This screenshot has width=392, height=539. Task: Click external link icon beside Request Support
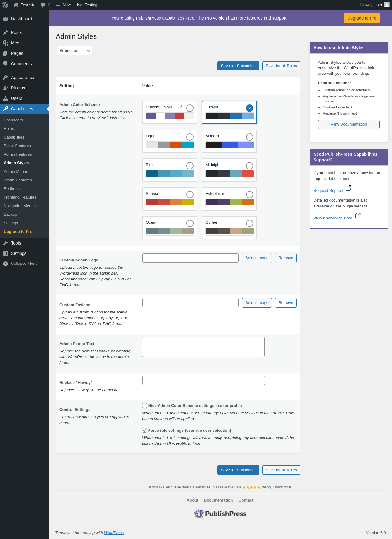pos(348,188)
